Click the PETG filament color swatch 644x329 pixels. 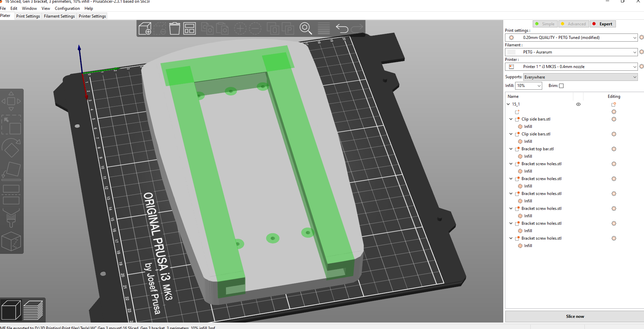511,52
